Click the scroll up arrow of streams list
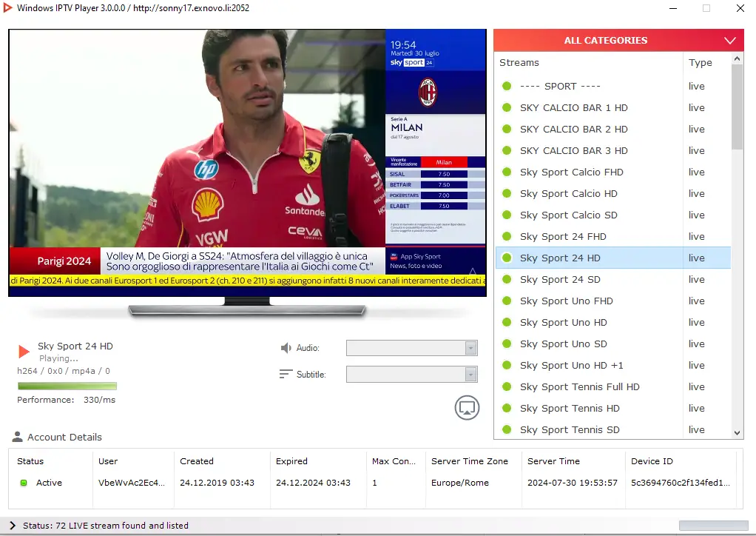The width and height of the screenshot is (756, 536). (x=737, y=58)
